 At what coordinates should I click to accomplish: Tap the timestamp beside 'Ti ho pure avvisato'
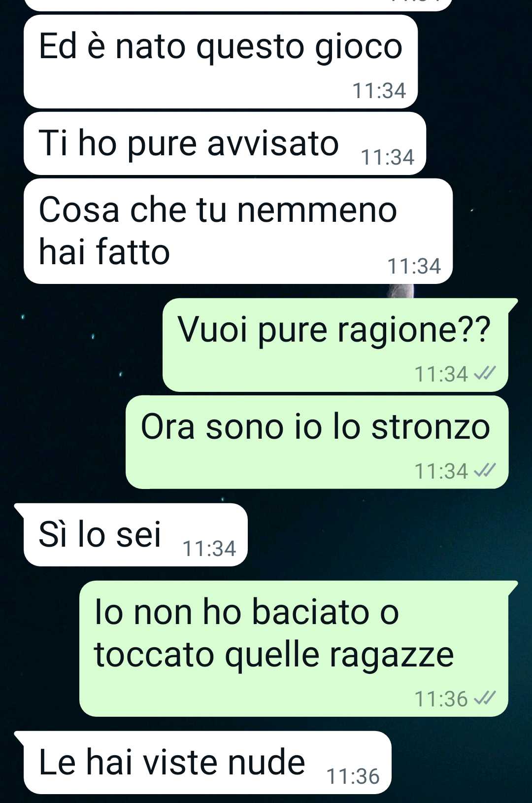[388, 157]
